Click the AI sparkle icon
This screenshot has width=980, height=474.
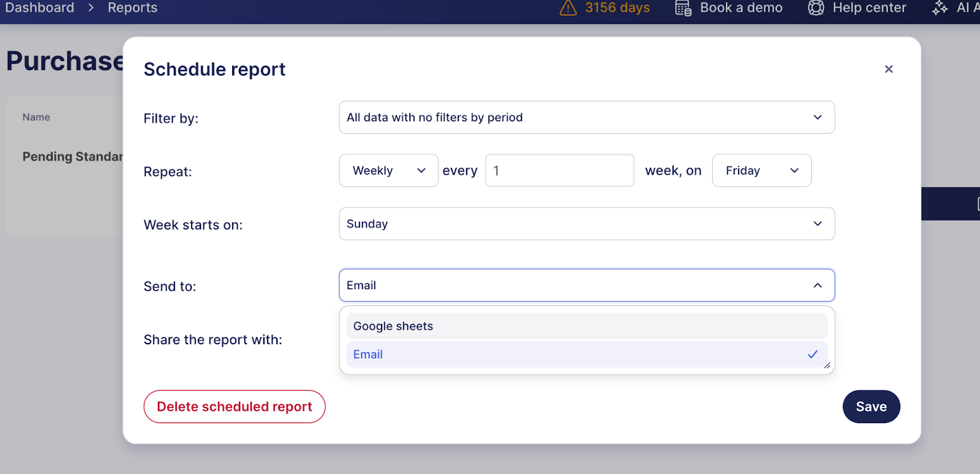click(x=940, y=8)
